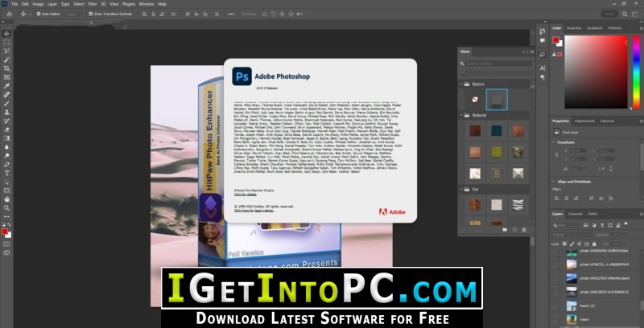Image resolution: width=644 pixels, height=328 pixels.
Task: Select the Crop tool
Action: pyautogui.click(x=6, y=68)
